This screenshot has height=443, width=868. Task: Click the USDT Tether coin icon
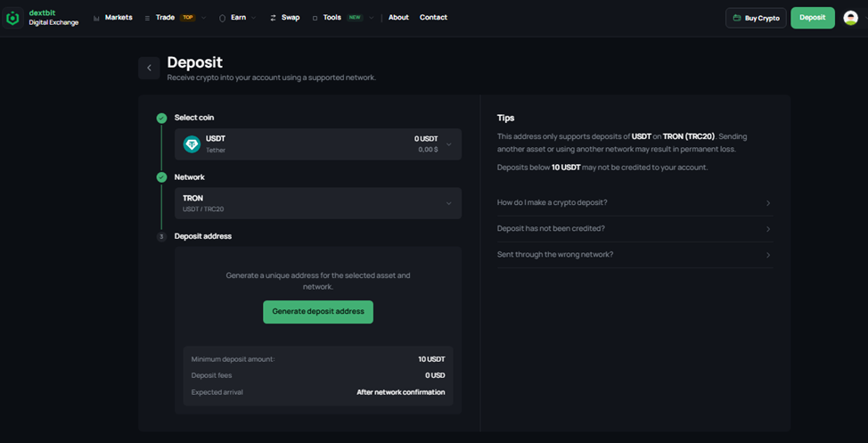point(192,144)
